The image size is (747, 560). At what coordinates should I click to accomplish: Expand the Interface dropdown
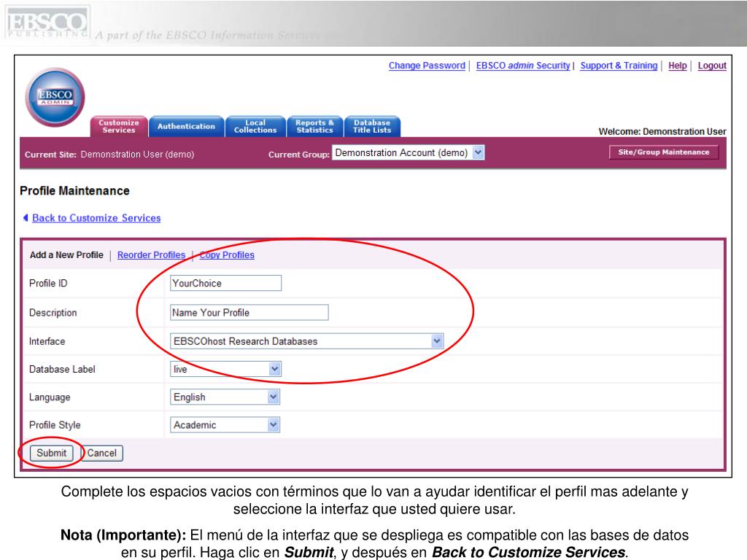[307, 341]
